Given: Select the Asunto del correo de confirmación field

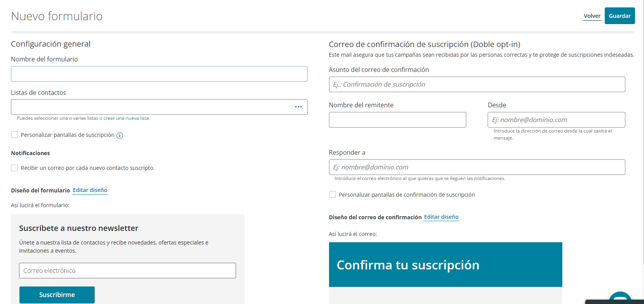Looking at the screenshot, I should 477,84.
